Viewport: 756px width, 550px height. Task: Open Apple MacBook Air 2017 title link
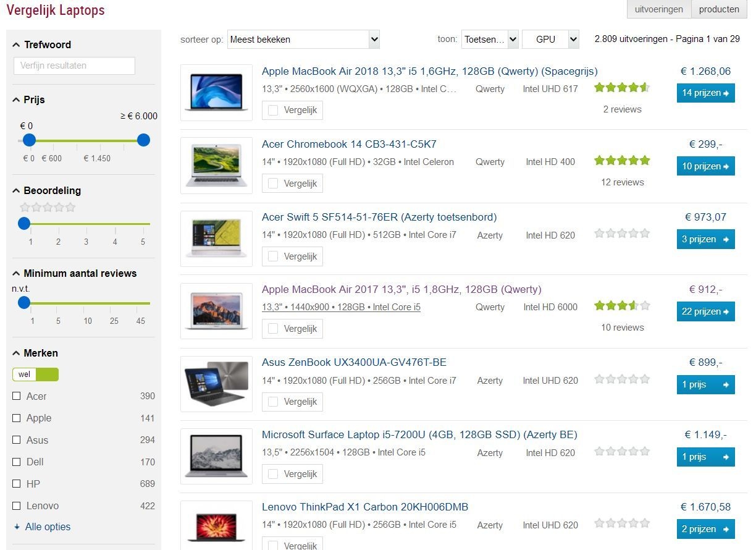[x=401, y=289]
